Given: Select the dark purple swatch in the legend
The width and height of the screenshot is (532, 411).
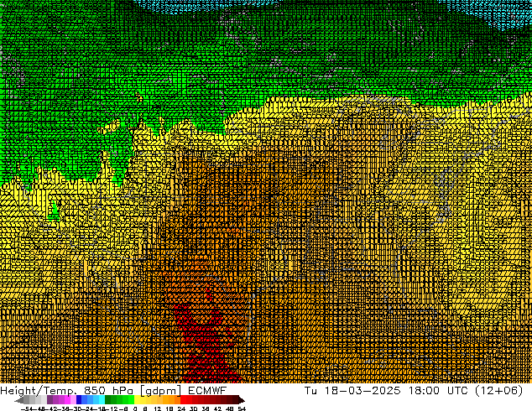Looking at the screenshot, I should (50, 400).
